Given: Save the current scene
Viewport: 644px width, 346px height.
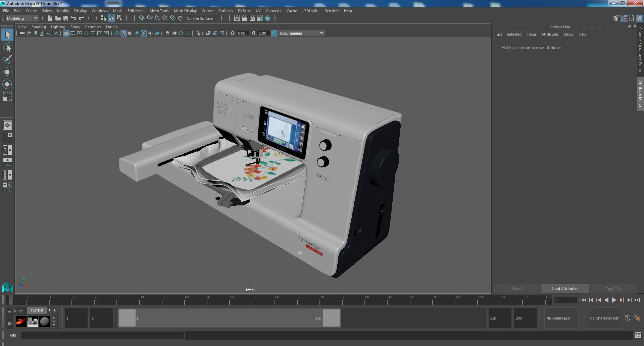Looking at the screenshot, I should tap(66, 18).
